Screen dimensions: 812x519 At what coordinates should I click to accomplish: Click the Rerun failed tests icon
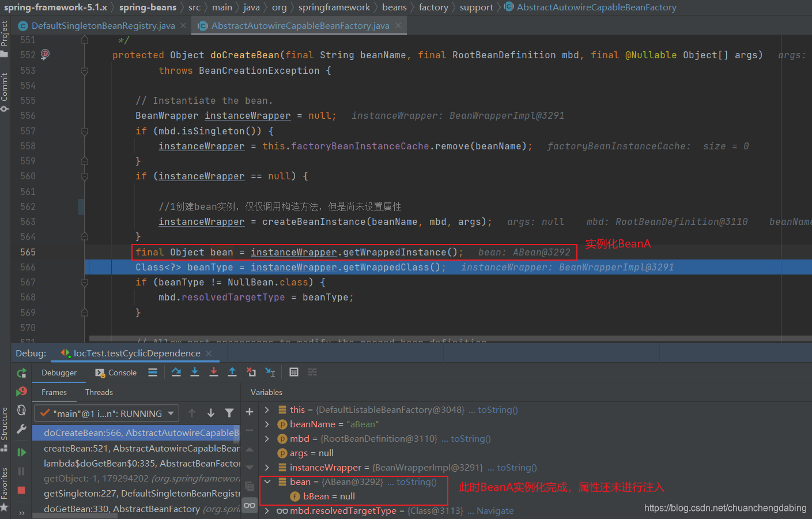(21, 392)
